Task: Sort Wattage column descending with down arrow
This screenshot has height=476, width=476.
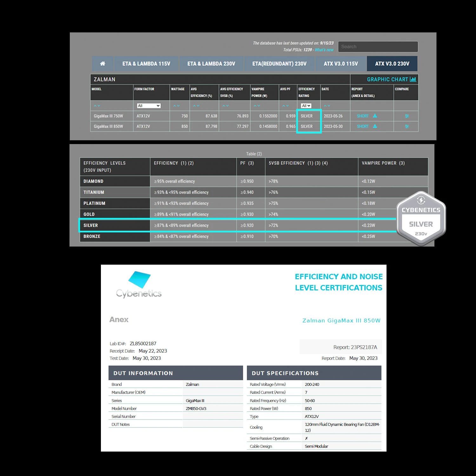Action: 178,106
